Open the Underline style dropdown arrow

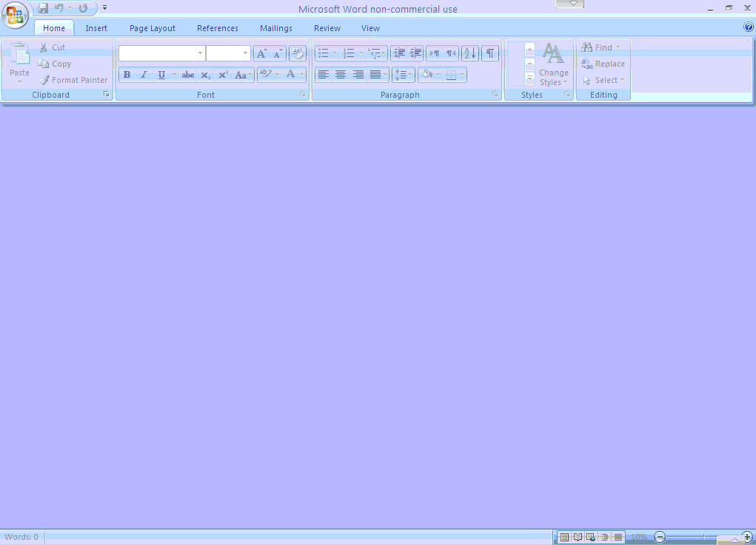(174, 75)
